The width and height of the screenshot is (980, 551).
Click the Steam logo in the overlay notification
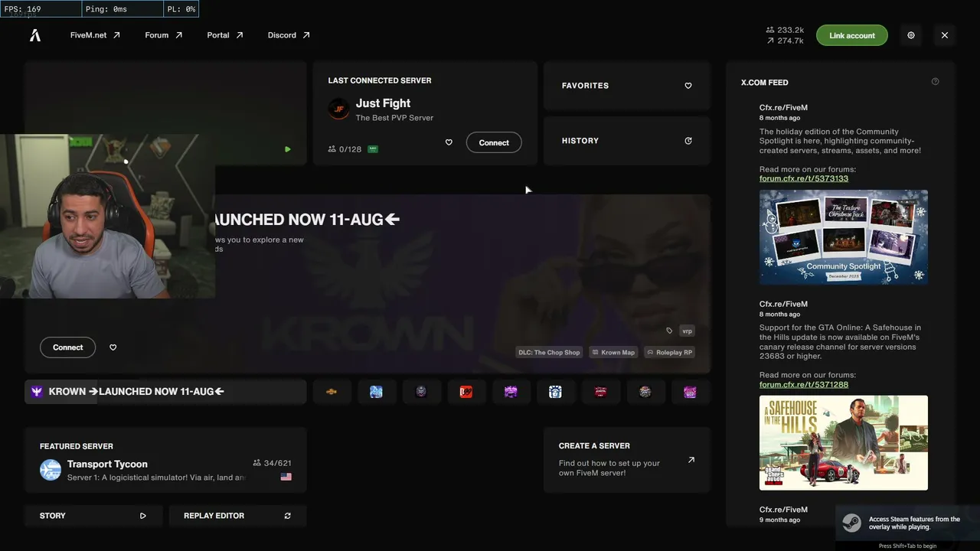tap(851, 523)
